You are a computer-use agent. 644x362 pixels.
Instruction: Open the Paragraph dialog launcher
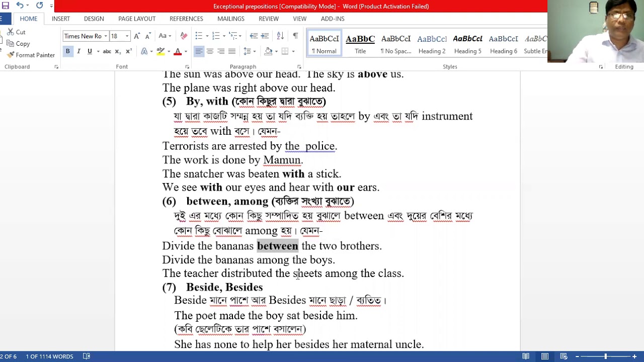tap(299, 67)
